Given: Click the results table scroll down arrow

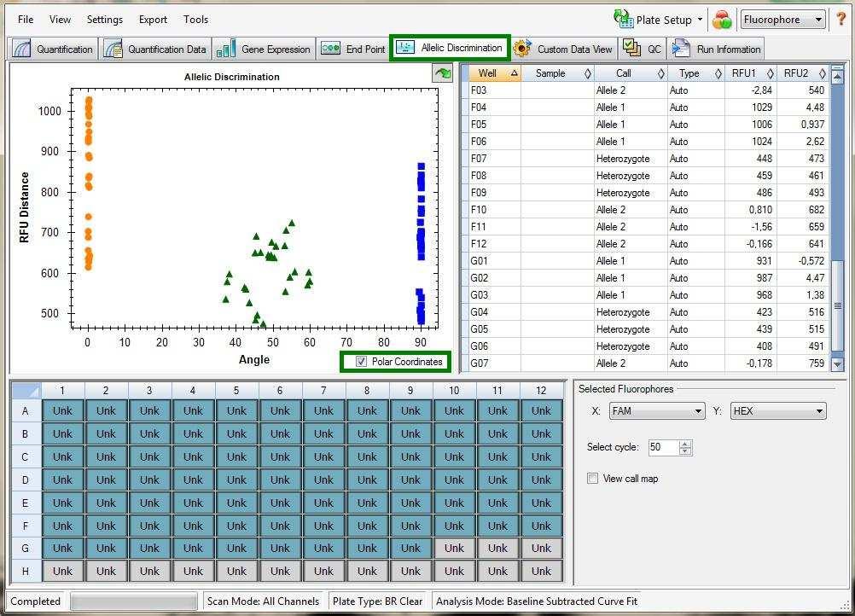Looking at the screenshot, I should tap(838, 363).
